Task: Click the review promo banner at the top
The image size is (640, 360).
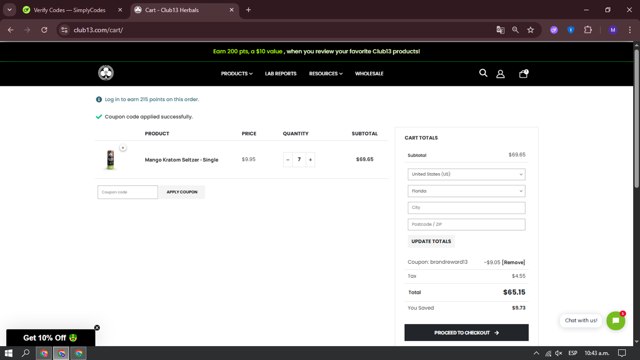Action: [316, 51]
